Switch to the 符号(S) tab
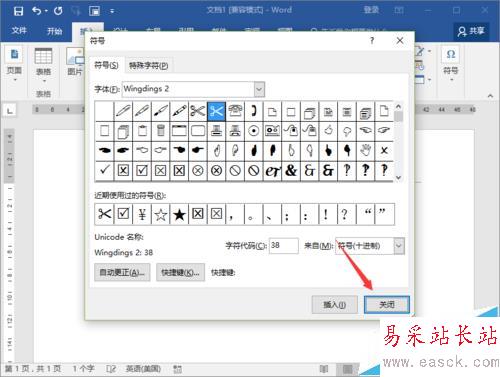Viewport: 500px width, 377px height. (x=106, y=65)
